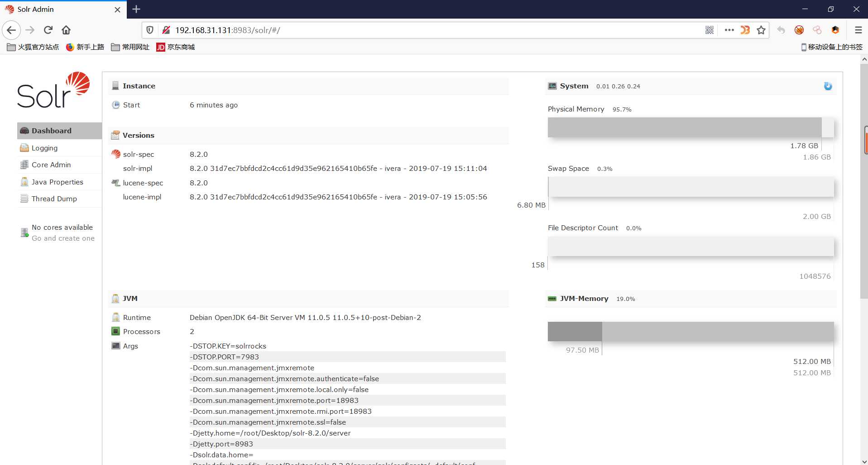Image resolution: width=868 pixels, height=465 pixels.
Task: Close the Solr Admin tab
Action: tap(117, 10)
